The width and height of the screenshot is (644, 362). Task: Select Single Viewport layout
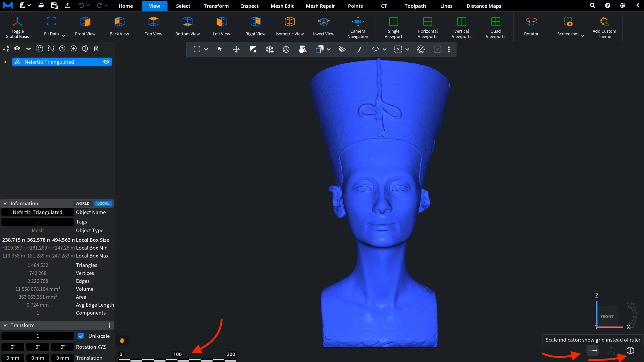pos(393,27)
